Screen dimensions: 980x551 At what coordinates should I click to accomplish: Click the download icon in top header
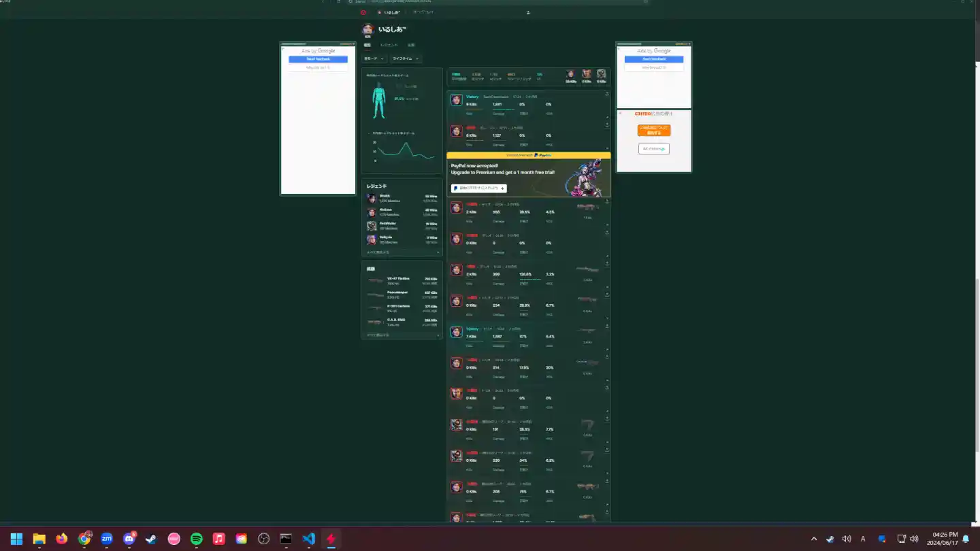pyautogui.click(x=528, y=12)
